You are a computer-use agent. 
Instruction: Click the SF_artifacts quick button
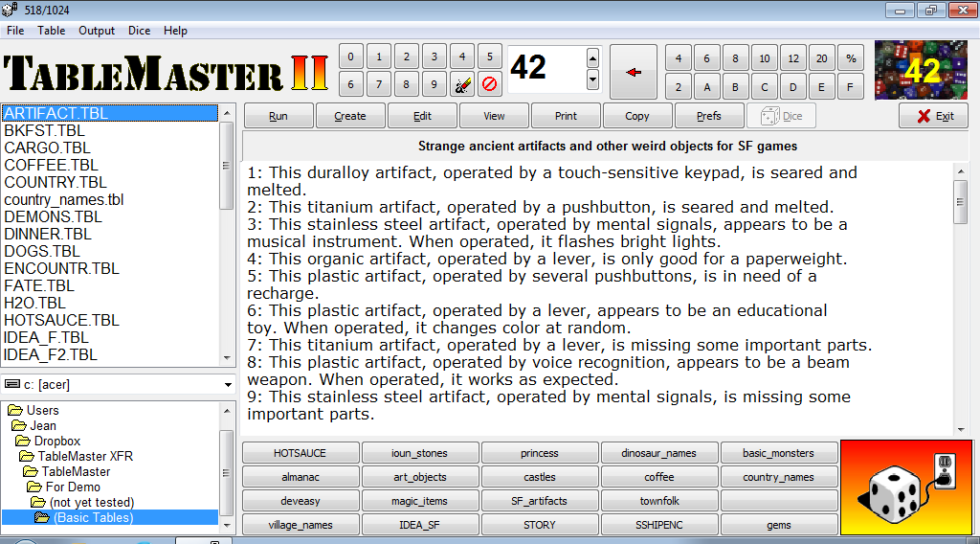click(x=540, y=501)
